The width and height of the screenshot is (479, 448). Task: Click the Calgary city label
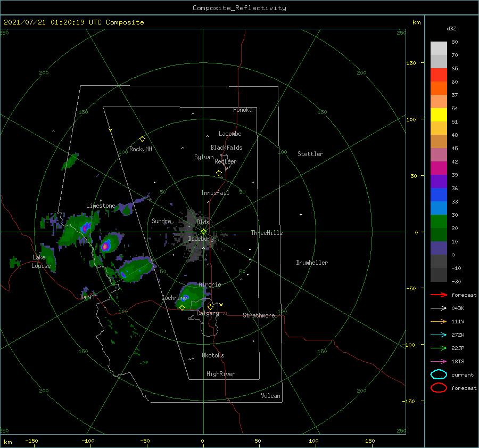coord(208,313)
